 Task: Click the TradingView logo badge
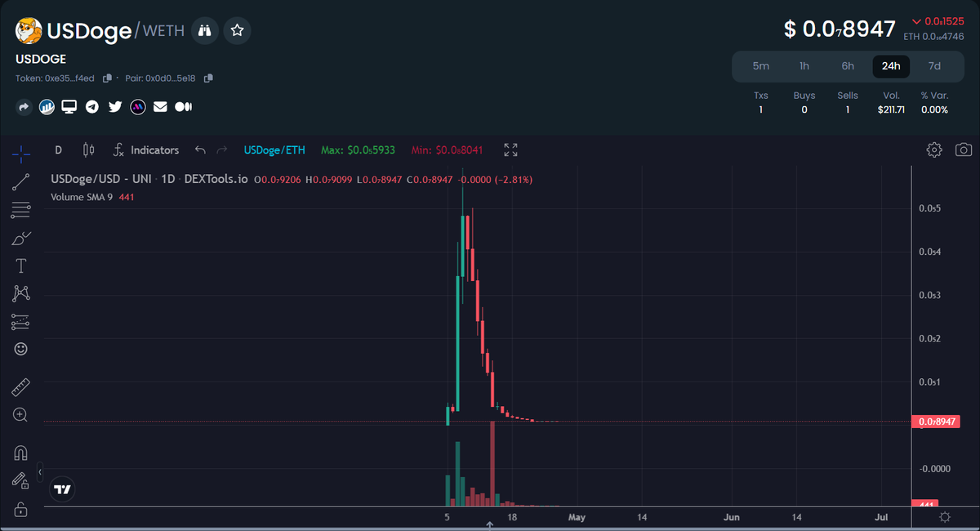(x=63, y=489)
